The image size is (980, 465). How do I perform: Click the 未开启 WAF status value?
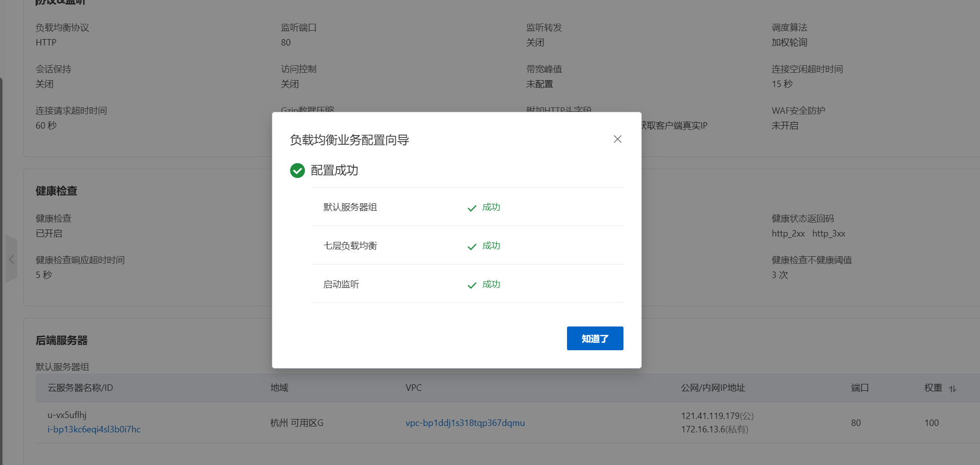[x=785, y=126]
